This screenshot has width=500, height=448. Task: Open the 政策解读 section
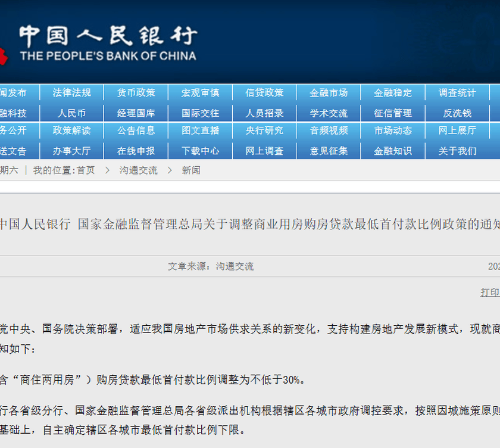click(x=71, y=130)
